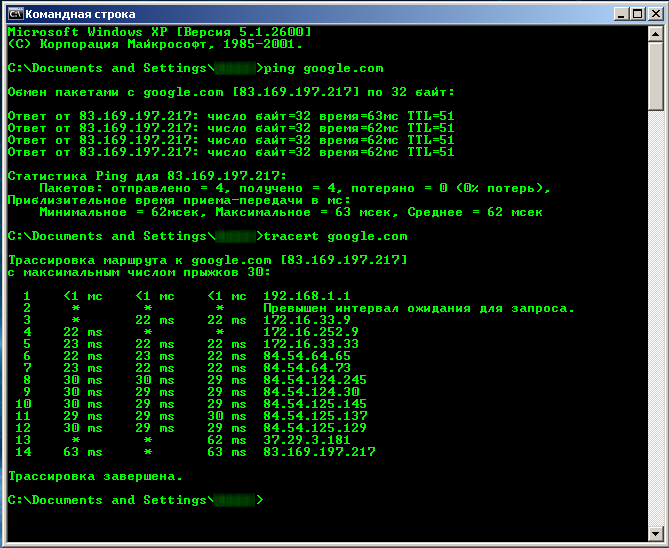Viewport: 669px width, 548px height.
Task: Click the 'ping google.com' command text
Action: tap(324, 68)
